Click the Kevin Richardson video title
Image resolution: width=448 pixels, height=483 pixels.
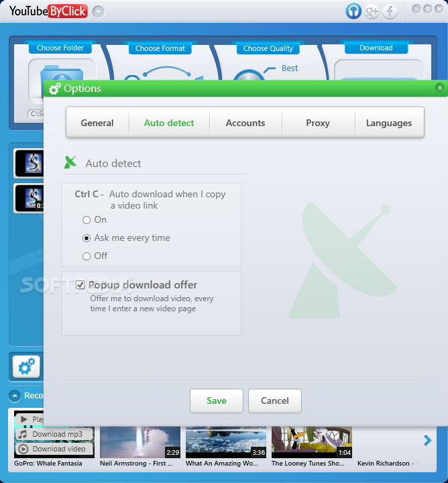click(x=388, y=464)
